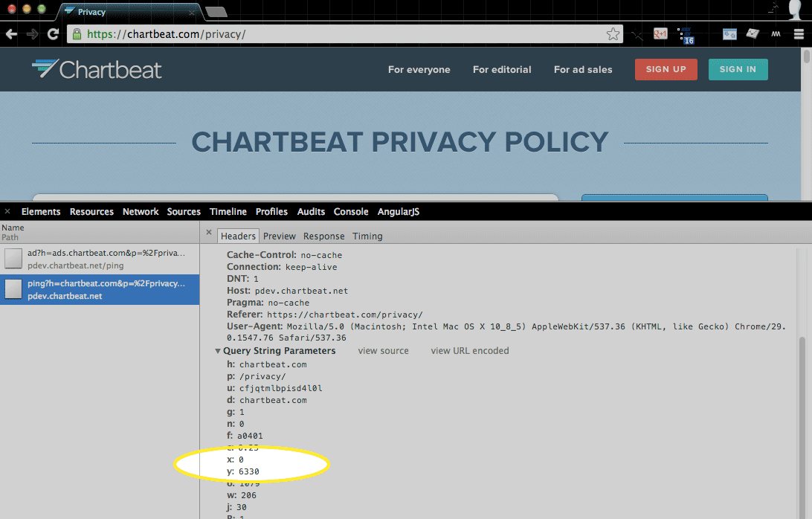Image resolution: width=812 pixels, height=519 pixels.
Task: Click the icon beside the ping?h=chartbeat.com request
Action: 13,289
